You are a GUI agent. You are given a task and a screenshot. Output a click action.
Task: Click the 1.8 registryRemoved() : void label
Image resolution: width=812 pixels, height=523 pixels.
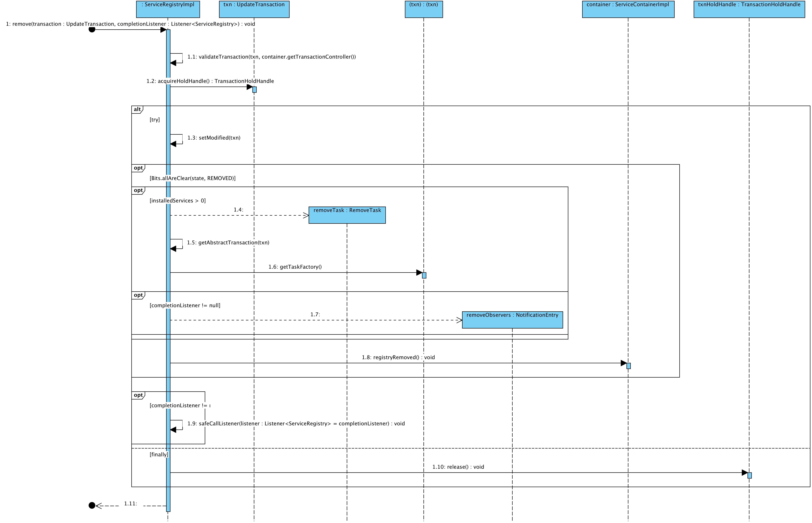398,357
